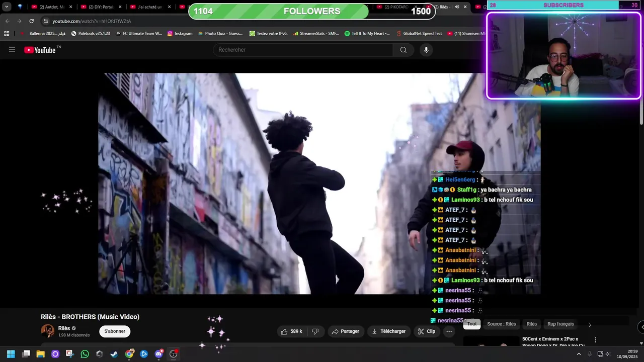The height and width of the screenshot is (362, 644).
Task: Go back in browser history
Action: (7, 21)
